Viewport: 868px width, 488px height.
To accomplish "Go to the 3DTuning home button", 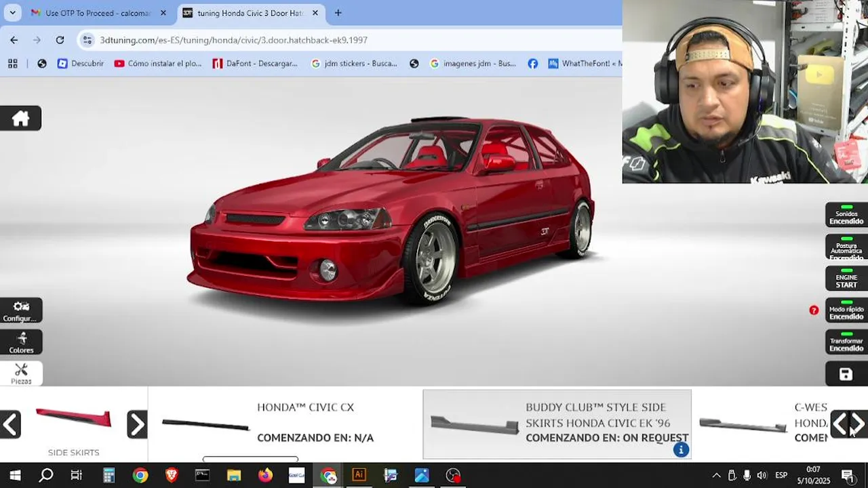I will click(20, 119).
